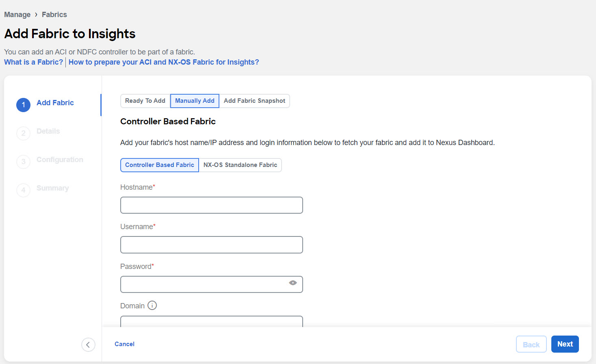The height and width of the screenshot is (364, 596).
Task: Open the 'What is a Fabric?' link
Action: (34, 62)
